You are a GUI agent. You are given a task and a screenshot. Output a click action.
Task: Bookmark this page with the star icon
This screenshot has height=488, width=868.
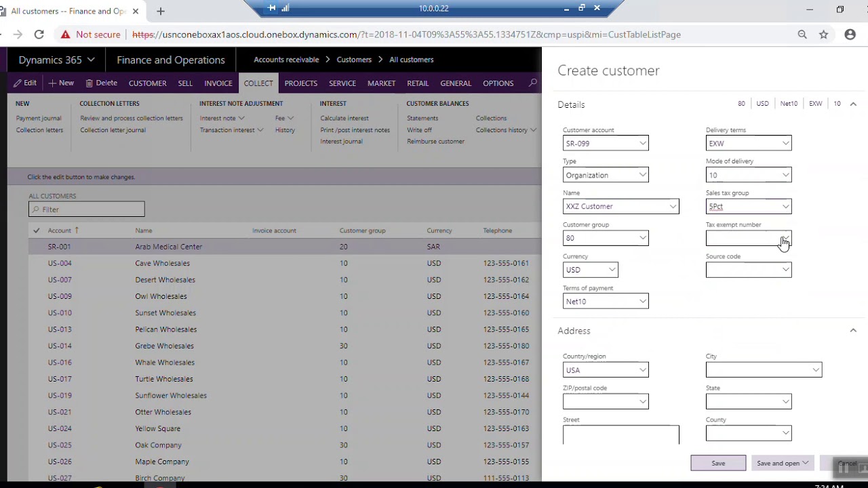(823, 35)
